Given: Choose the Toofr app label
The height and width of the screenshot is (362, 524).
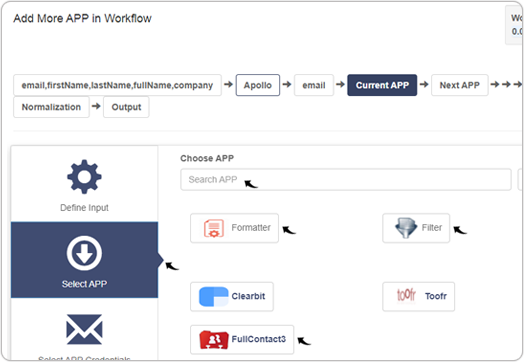Looking at the screenshot, I should pyautogui.click(x=436, y=296).
